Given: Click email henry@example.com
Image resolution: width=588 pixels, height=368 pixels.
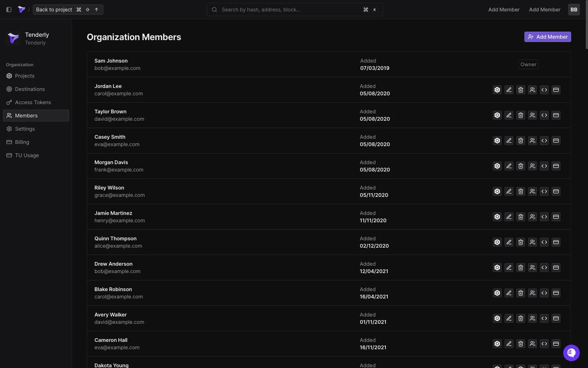Looking at the screenshot, I should (119, 220).
